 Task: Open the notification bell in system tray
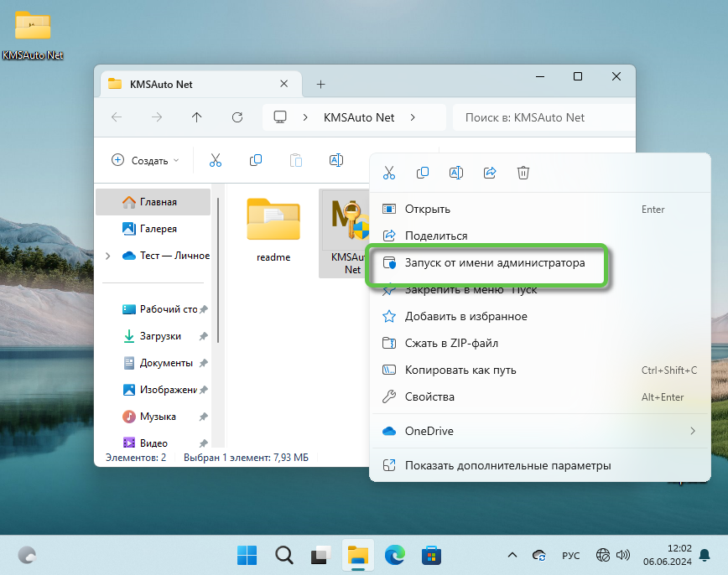pos(705,555)
